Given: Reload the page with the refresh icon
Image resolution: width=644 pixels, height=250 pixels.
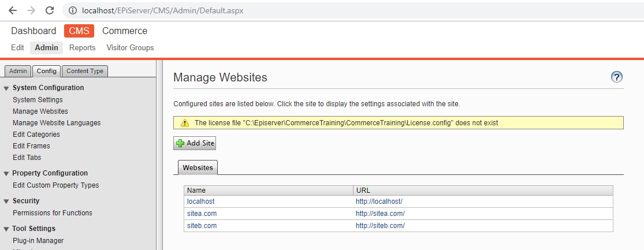Looking at the screenshot, I should click(x=50, y=10).
